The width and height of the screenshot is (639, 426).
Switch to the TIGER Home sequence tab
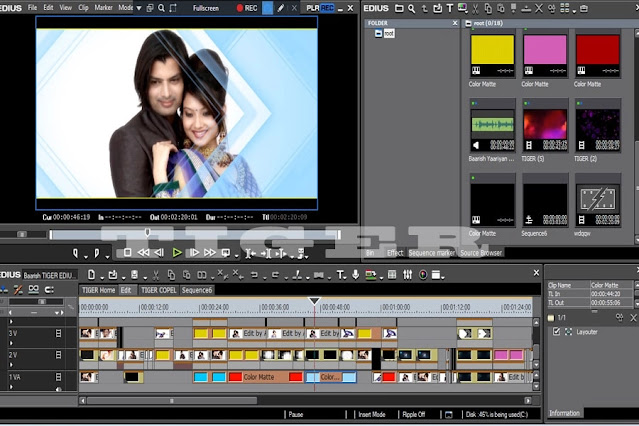99,290
